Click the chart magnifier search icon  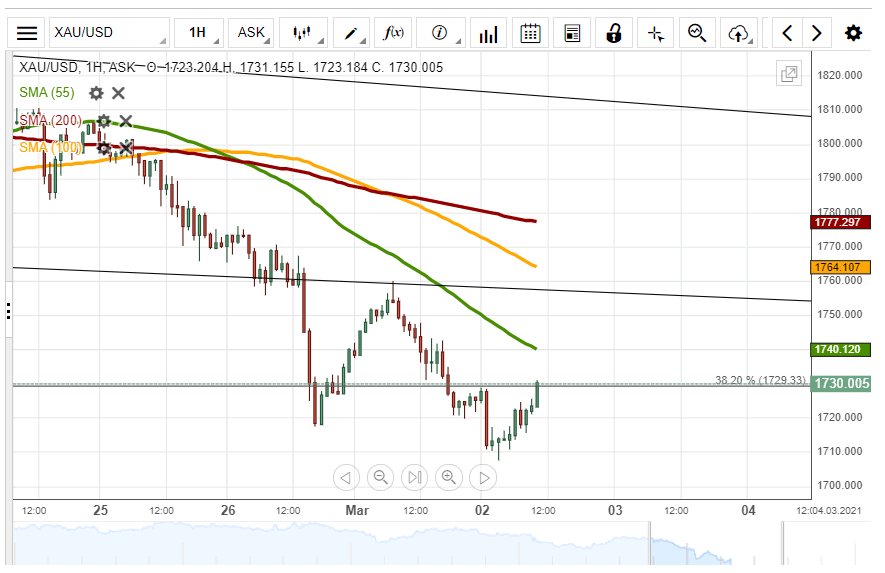(x=698, y=33)
